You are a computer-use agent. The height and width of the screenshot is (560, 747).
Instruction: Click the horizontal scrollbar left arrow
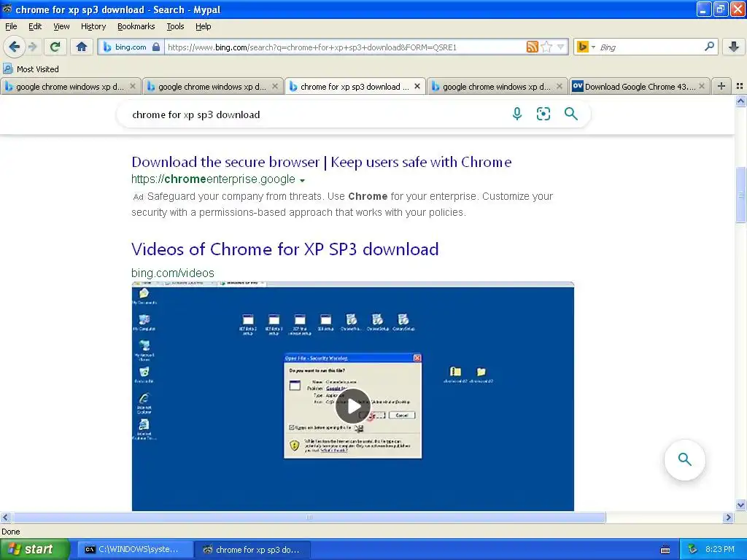(6, 517)
